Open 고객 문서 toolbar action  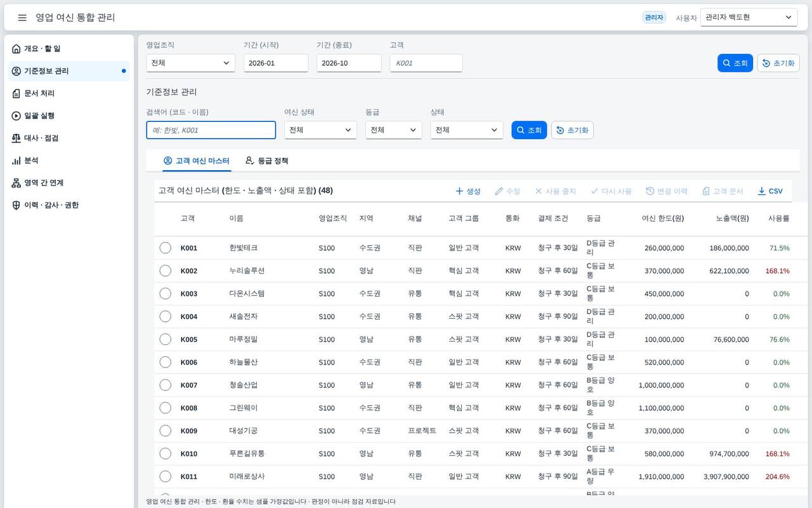click(x=723, y=191)
